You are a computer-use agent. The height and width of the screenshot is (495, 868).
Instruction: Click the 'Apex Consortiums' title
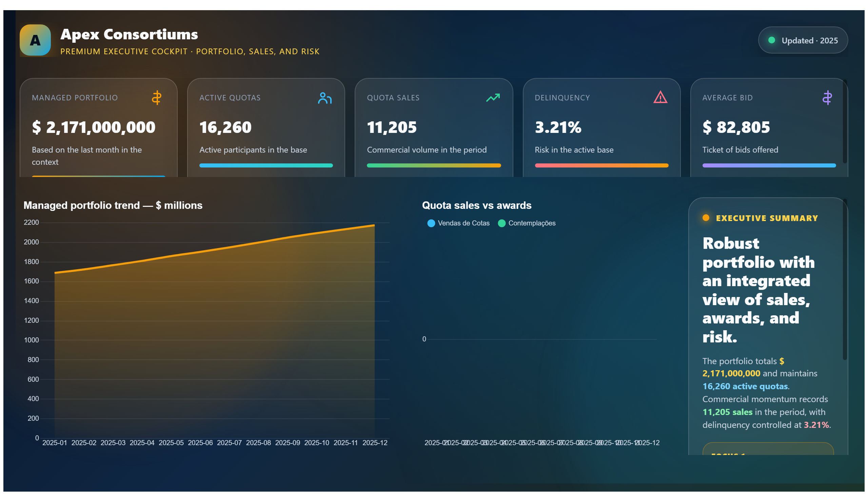pos(129,34)
